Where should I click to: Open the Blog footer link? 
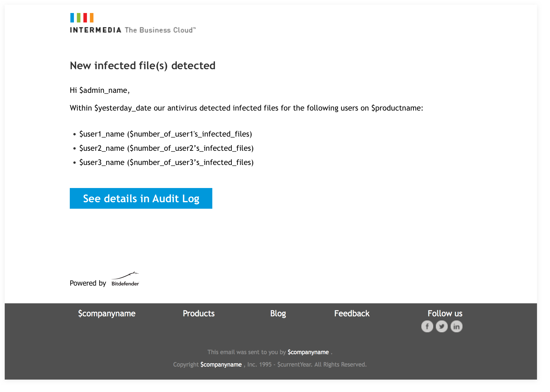(x=278, y=313)
